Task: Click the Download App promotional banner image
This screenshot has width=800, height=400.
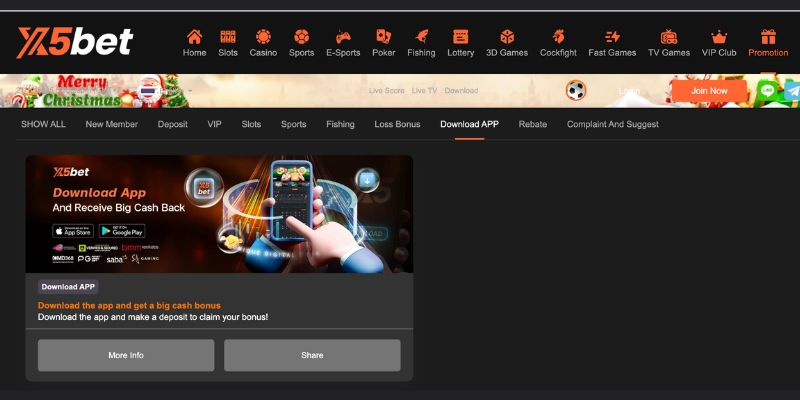Action: coord(219,214)
